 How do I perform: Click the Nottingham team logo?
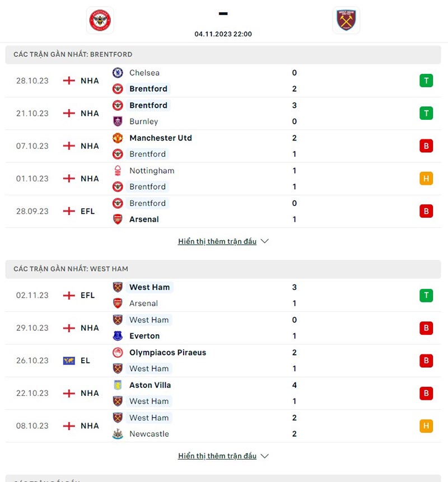118,171
